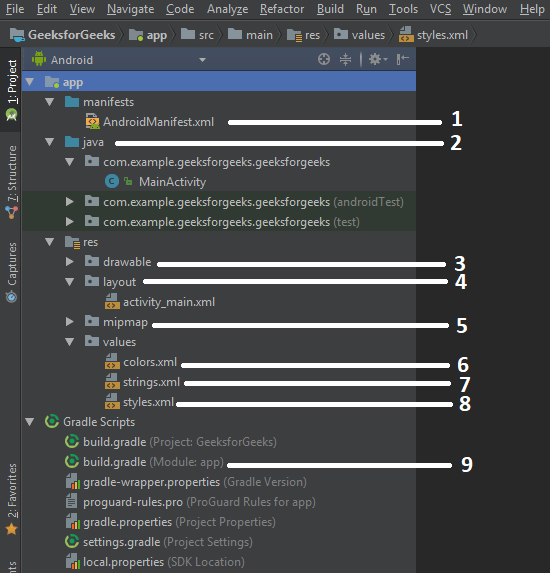
Task: Select styles.xml in the values folder
Action: 148,402
